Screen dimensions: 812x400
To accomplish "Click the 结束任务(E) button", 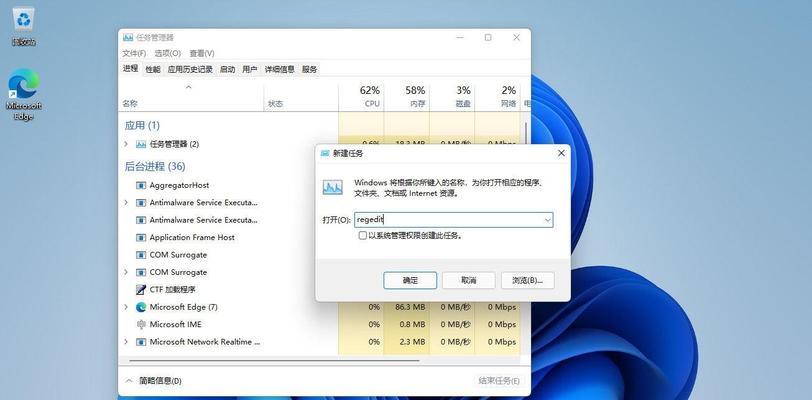I will click(499, 381).
